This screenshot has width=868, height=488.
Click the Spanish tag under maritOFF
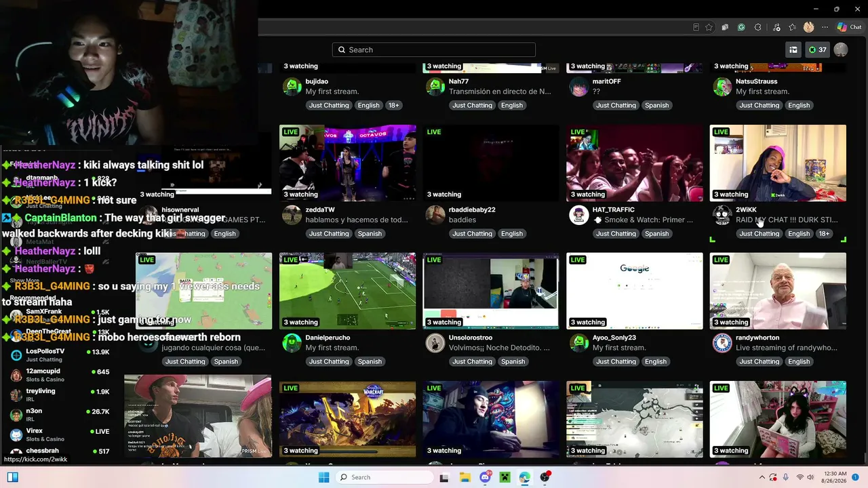[x=656, y=105]
